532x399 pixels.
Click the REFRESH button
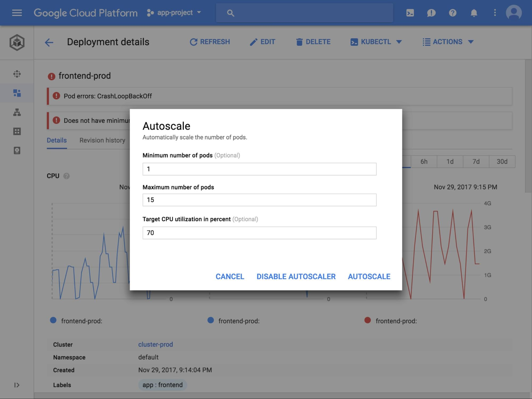coord(209,42)
